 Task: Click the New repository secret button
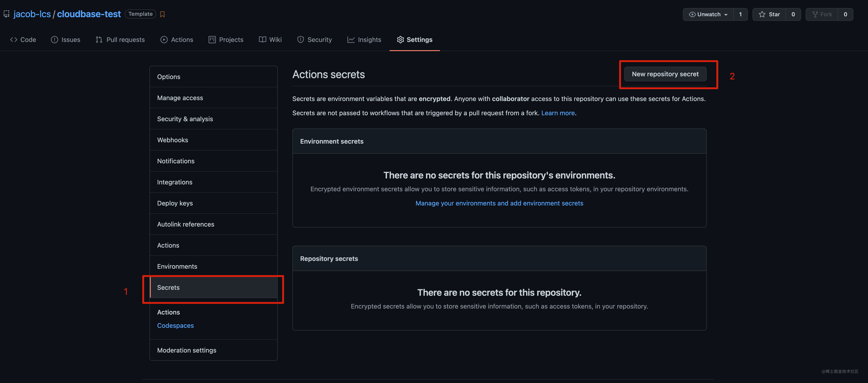coord(665,74)
